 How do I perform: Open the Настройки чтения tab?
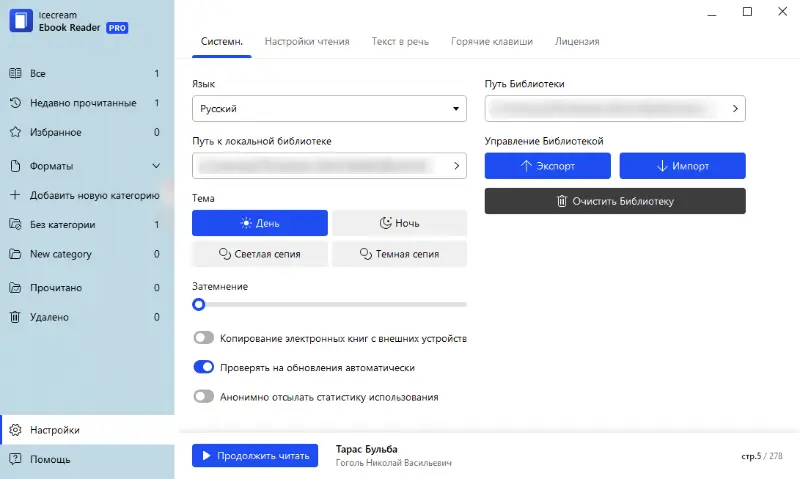click(307, 42)
